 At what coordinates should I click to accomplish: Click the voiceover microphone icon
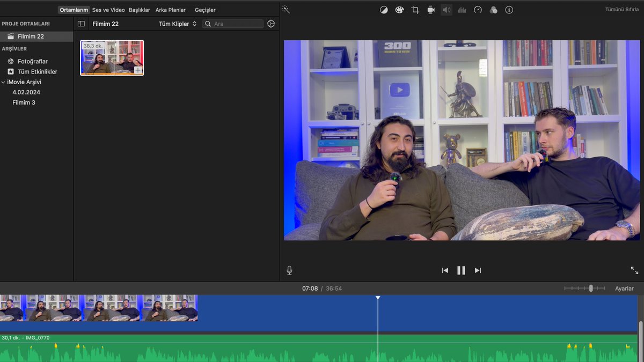[289, 270]
